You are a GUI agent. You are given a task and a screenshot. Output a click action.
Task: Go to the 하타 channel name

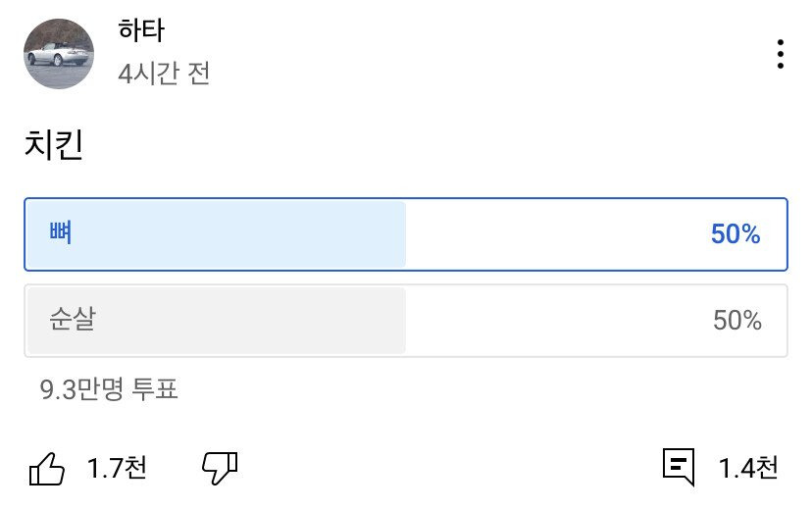click(141, 31)
